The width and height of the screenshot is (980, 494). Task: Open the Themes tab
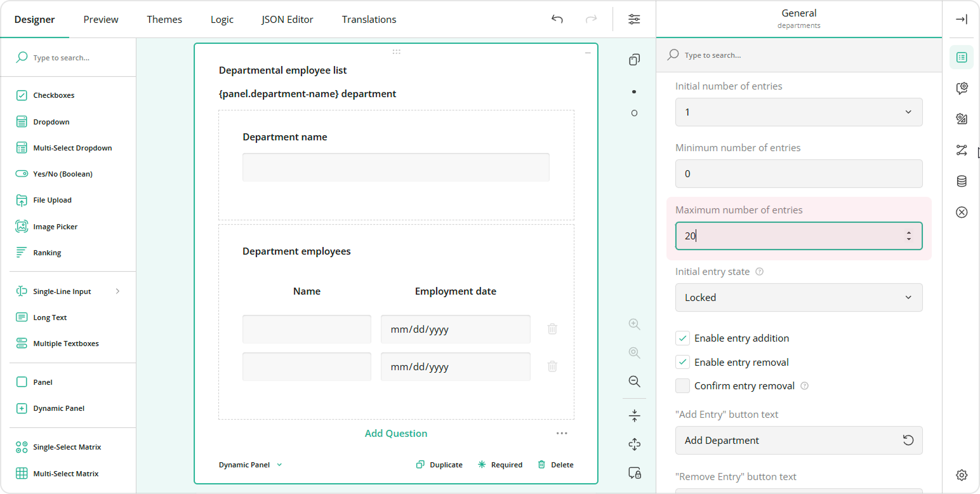pos(164,19)
